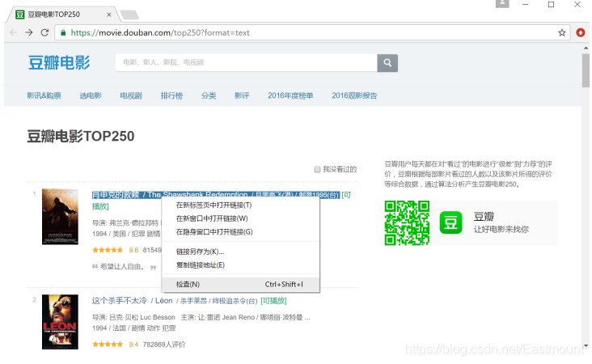This screenshot has height=364, width=592.
Task: Open the 这个杀手不太冷 / Léon title link
Action: (x=175, y=301)
